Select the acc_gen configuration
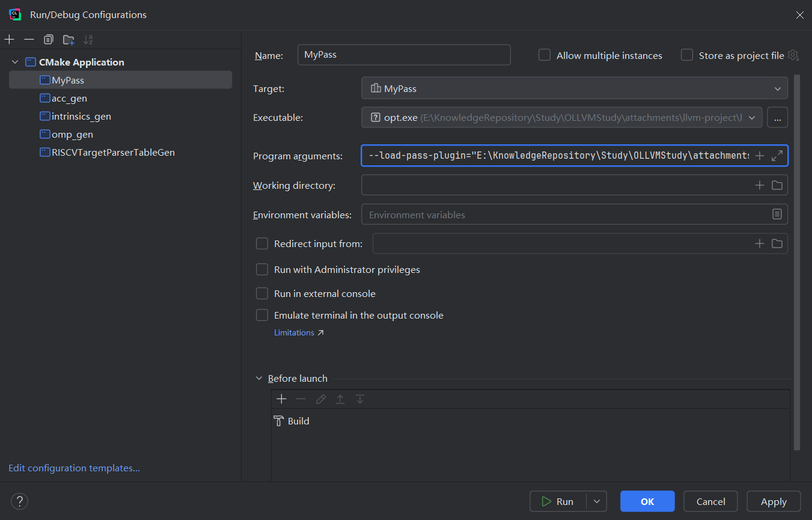This screenshot has width=812, height=520. pos(69,98)
